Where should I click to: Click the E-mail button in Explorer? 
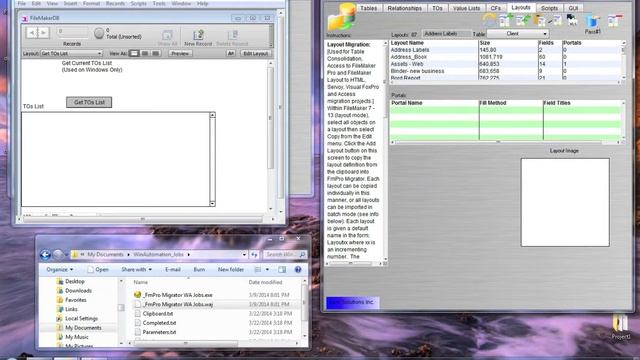(173, 269)
